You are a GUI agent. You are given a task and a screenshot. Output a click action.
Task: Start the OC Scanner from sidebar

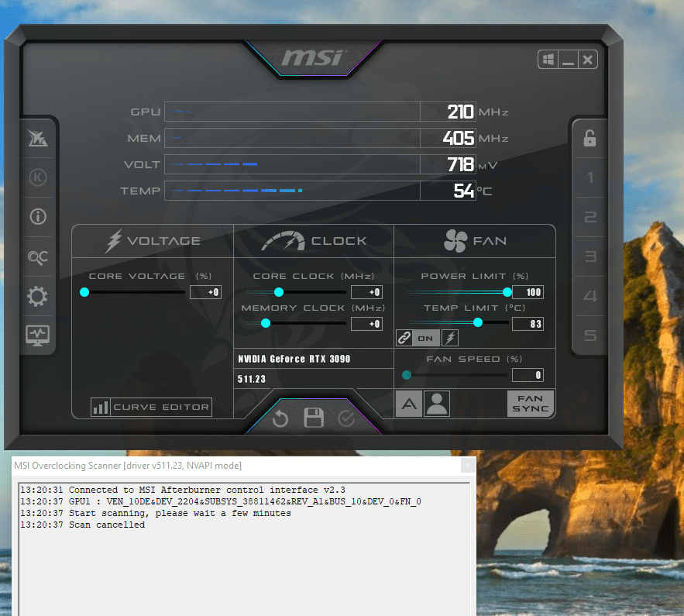(x=38, y=257)
